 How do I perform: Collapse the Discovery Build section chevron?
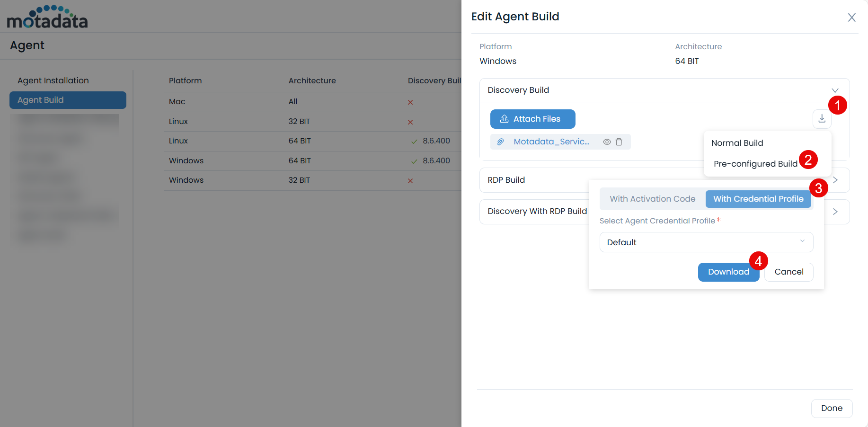tap(835, 90)
